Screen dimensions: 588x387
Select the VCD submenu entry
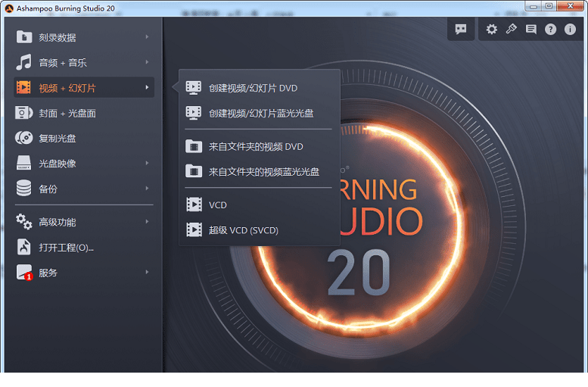pyautogui.click(x=217, y=204)
